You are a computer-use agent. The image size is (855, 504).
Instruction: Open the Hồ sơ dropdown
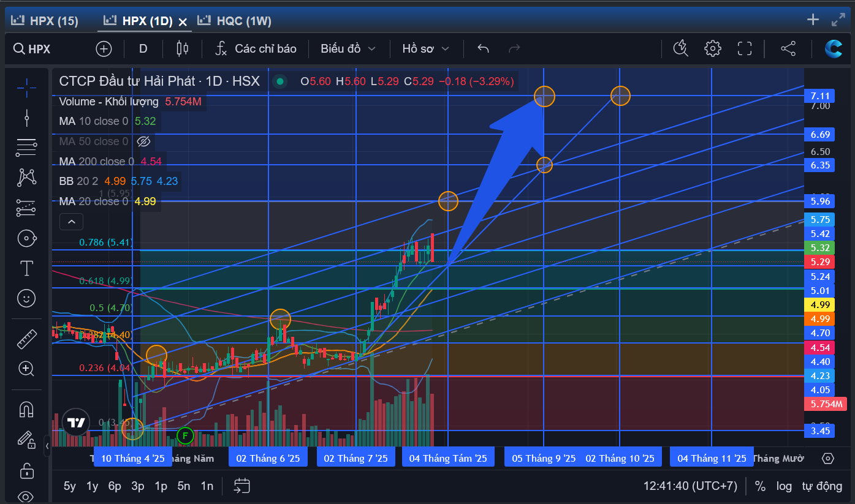[425, 49]
